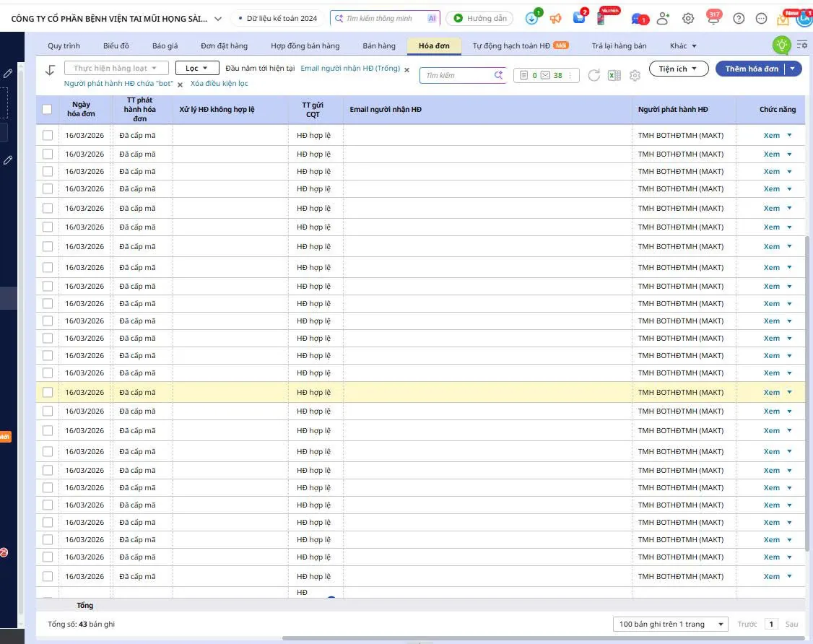Click the Tìm kiếm search box above table

tap(462, 75)
